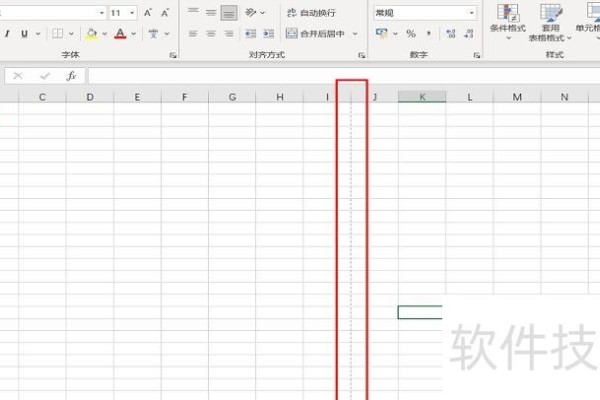This screenshot has height=400, width=600.
Task: Open 条件格式 conditional formatting
Action: coord(508,22)
